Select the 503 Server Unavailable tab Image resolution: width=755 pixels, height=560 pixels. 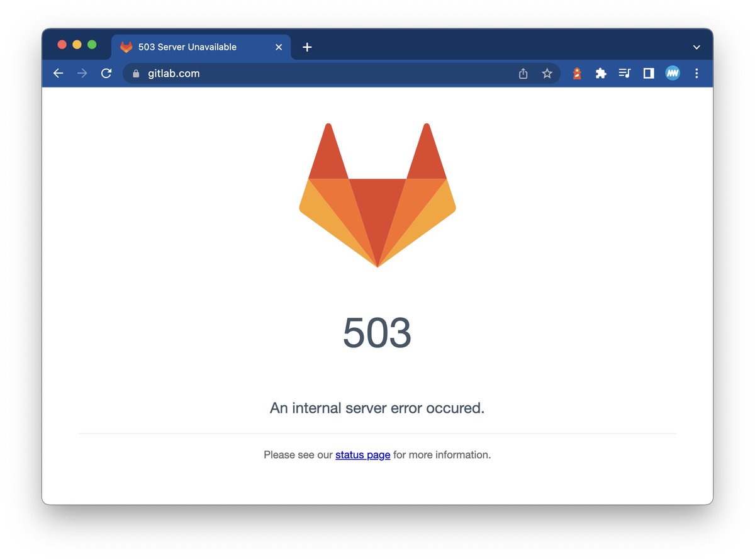201,47
